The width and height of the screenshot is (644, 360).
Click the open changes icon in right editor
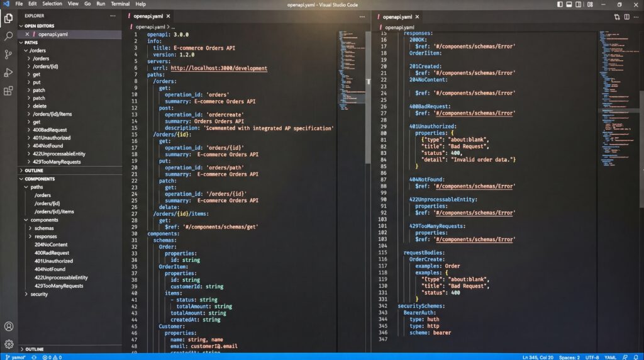point(617,17)
